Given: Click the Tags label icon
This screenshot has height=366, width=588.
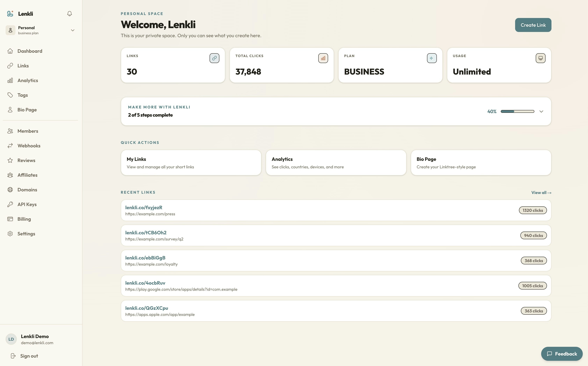Looking at the screenshot, I should click(x=10, y=95).
